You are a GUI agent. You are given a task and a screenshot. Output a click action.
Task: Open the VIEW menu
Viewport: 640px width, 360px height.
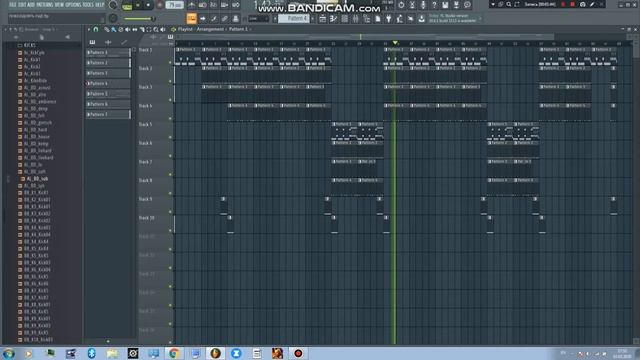click(x=59, y=5)
